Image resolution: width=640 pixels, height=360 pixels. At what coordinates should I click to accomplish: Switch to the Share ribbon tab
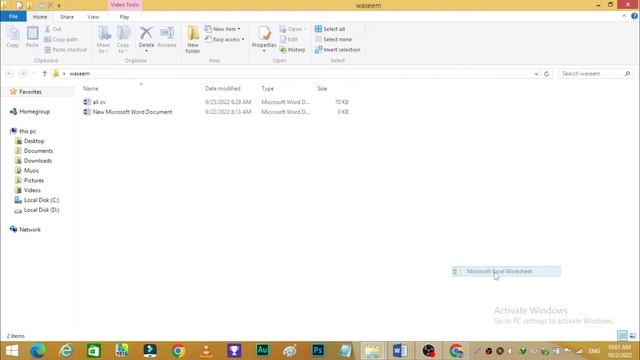pos(67,17)
